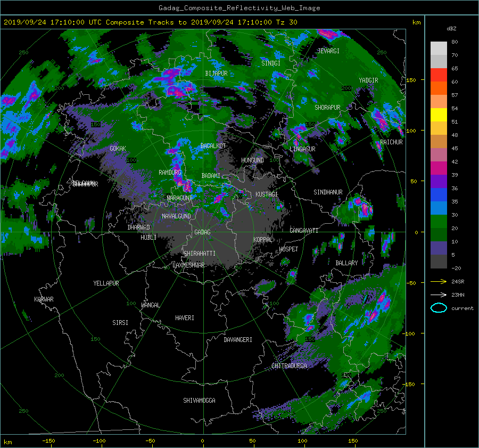Click the NARAGUND city label
The image size is (479, 448).
tap(180, 198)
